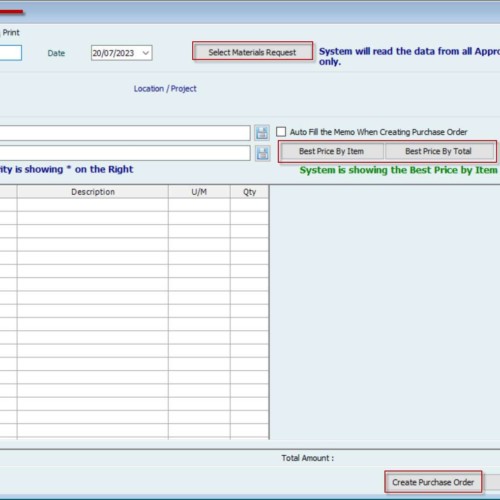The height and width of the screenshot is (500, 500).
Task: Click the save icon beside upper memo field
Action: 262,133
